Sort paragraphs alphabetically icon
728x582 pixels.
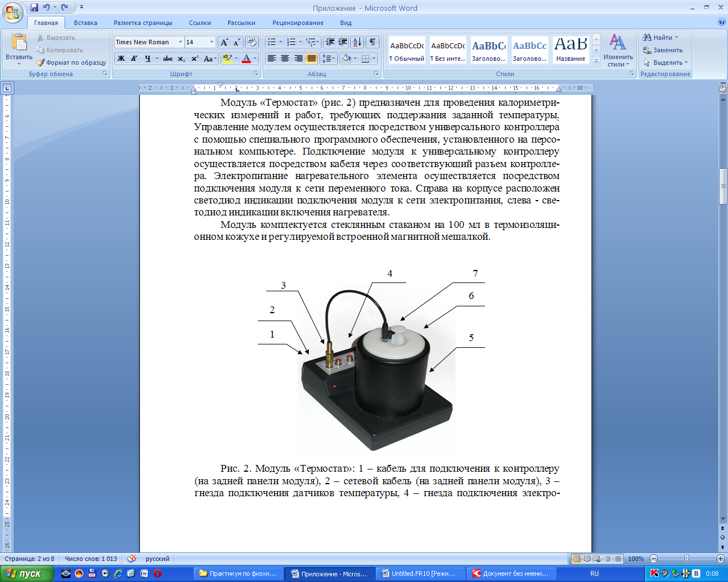point(357,42)
